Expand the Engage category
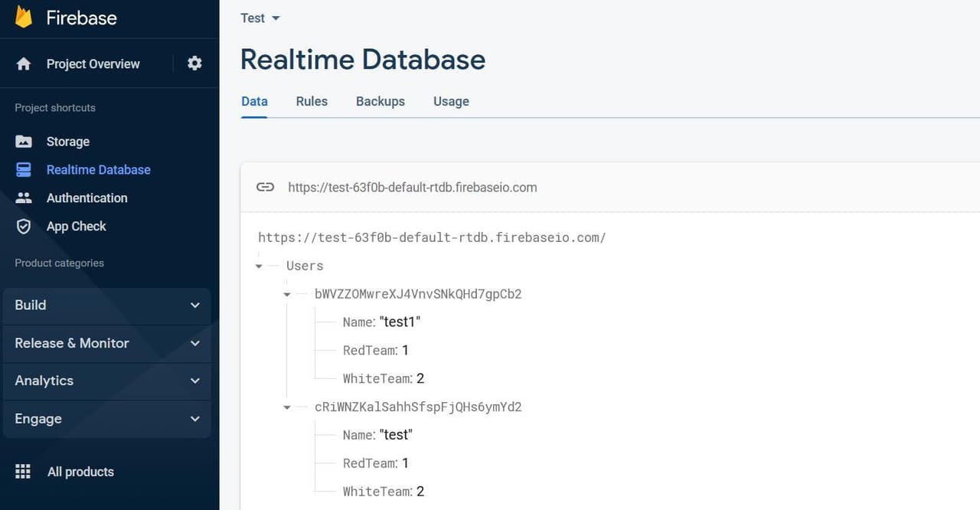The image size is (980, 510). (x=106, y=419)
